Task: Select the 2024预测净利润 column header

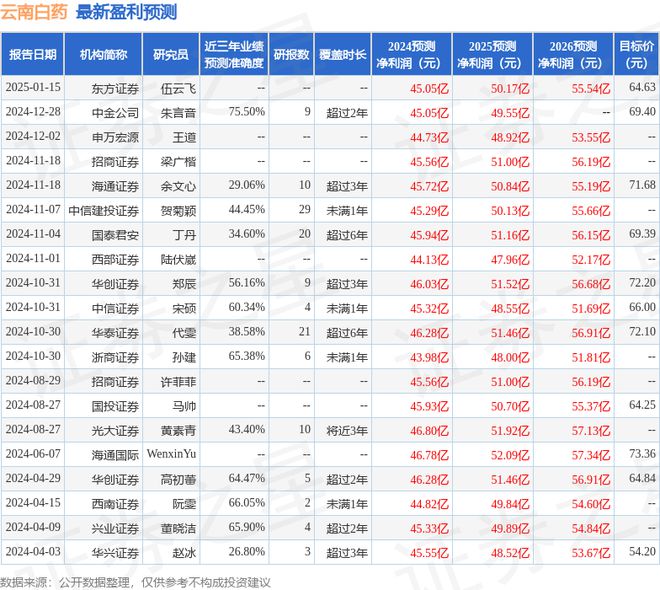Action: [x=411, y=54]
